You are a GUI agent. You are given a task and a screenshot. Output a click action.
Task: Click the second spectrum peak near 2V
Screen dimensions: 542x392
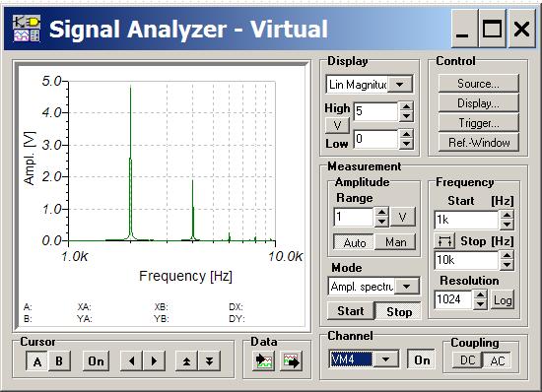coord(193,210)
